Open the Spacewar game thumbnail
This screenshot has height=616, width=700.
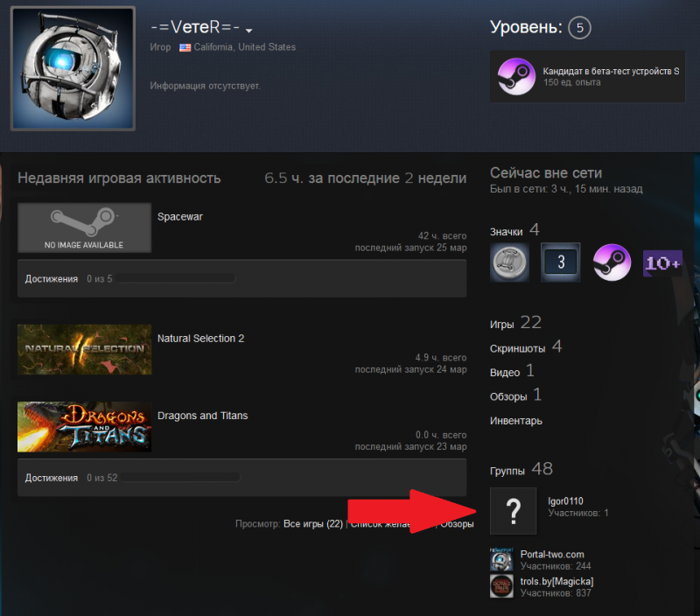84,227
